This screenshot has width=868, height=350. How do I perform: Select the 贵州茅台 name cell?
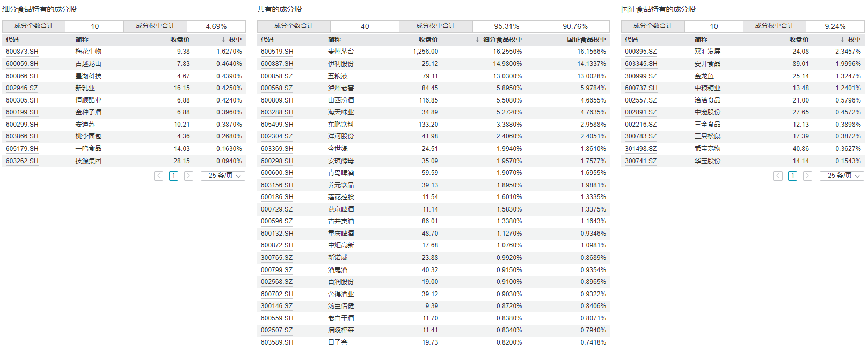point(341,52)
